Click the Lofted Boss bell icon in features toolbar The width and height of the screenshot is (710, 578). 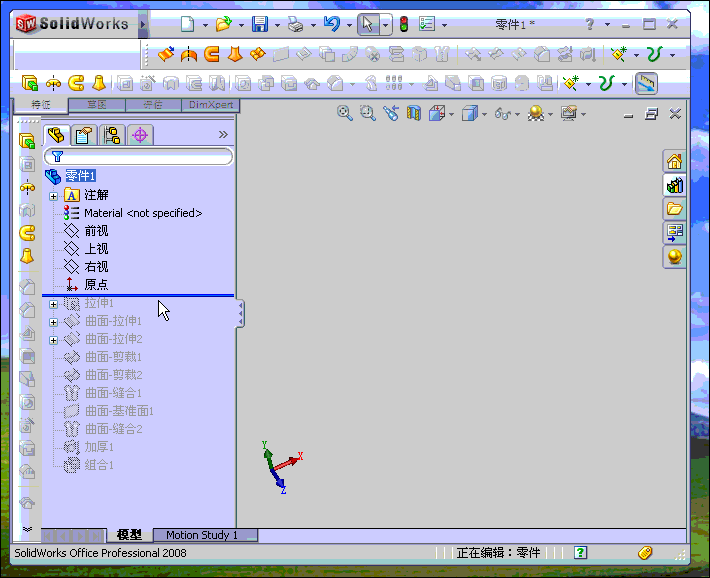(99, 83)
